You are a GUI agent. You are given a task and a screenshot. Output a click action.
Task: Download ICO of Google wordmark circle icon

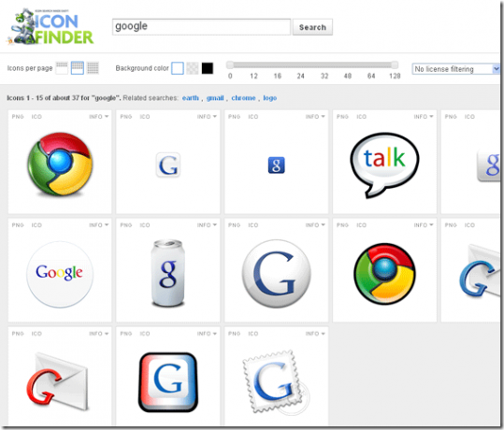(x=36, y=225)
